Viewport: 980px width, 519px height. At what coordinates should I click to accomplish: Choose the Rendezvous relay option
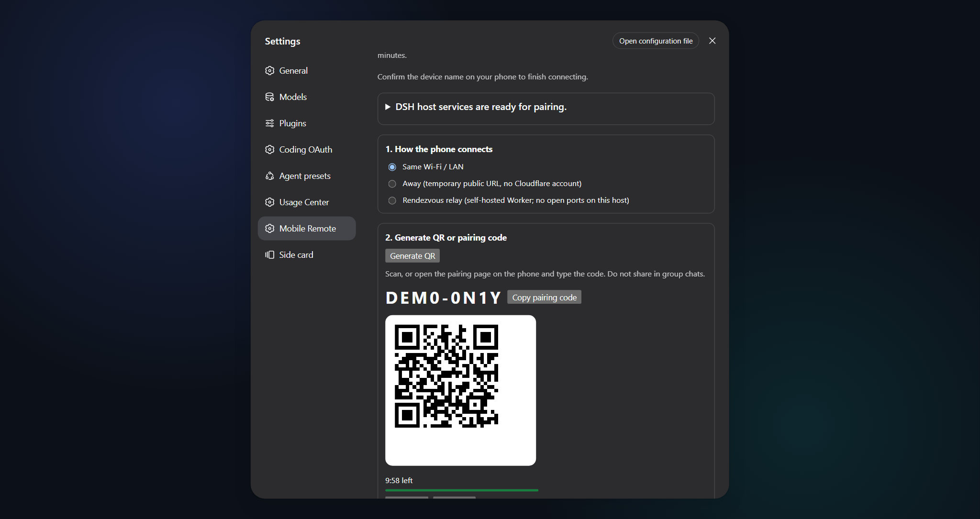pos(392,200)
